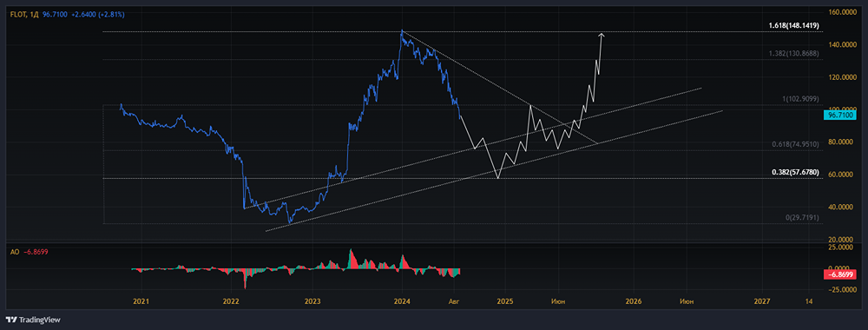Screen dimensions: 868x330
Task: Click the 2024 time axis label
Action: tap(402, 301)
